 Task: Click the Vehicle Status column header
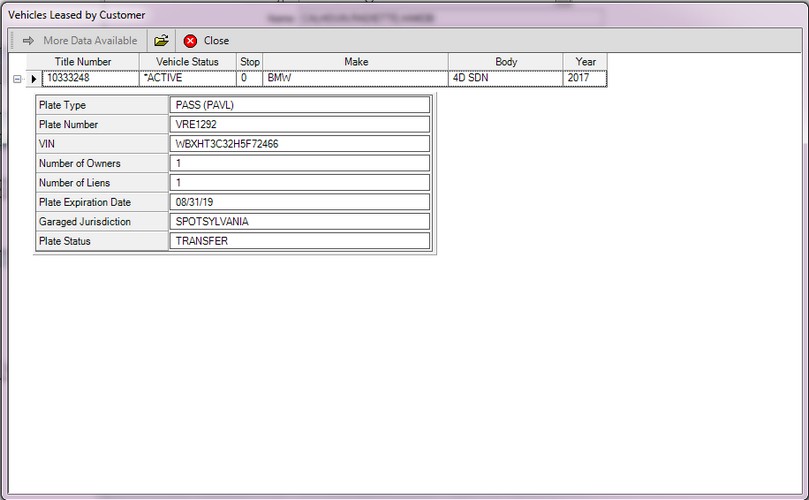pyautogui.click(x=187, y=61)
